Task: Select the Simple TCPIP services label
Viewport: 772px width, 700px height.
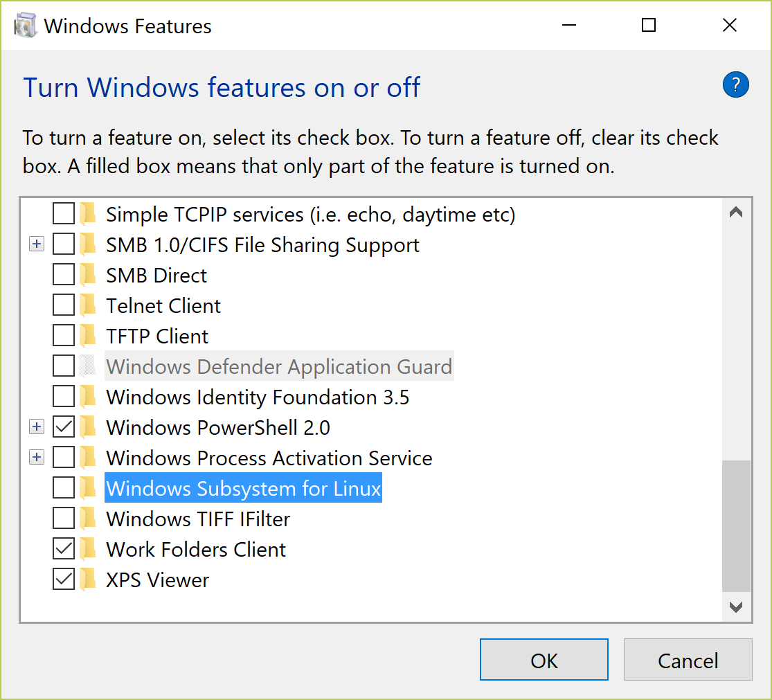Action: click(311, 215)
